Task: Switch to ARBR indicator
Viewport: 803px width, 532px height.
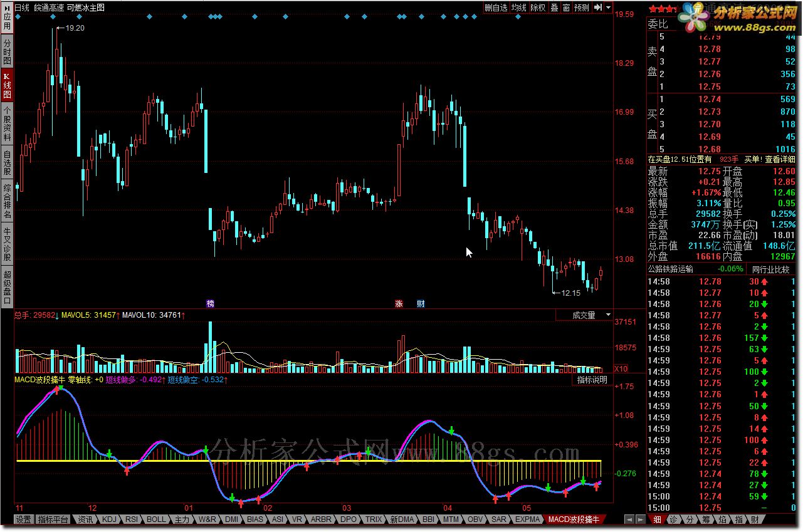Action: (322, 519)
